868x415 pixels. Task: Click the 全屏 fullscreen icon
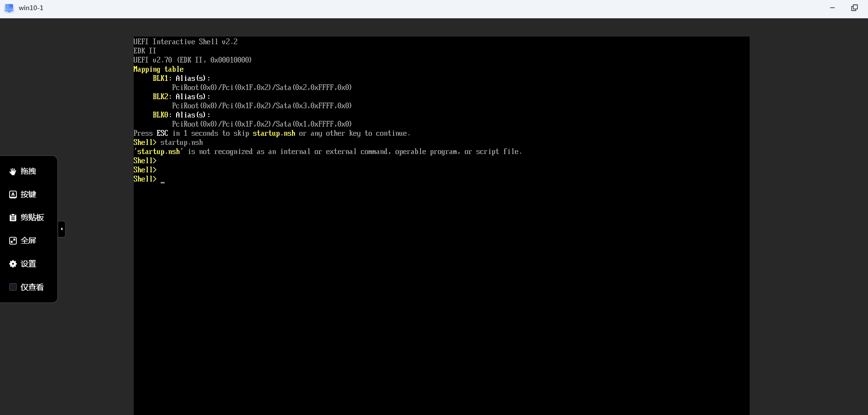tap(13, 241)
